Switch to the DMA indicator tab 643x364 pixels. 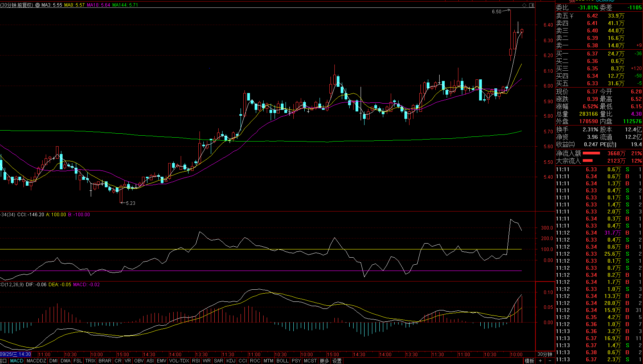point(66,361)
